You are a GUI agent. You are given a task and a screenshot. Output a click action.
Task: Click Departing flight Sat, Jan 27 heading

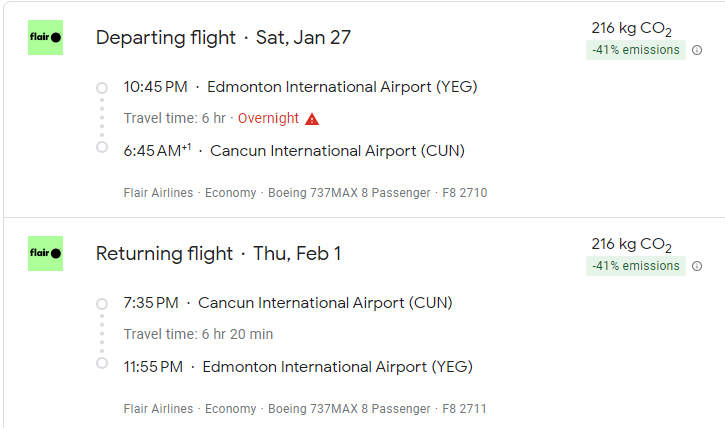click(x=223, y=38)
